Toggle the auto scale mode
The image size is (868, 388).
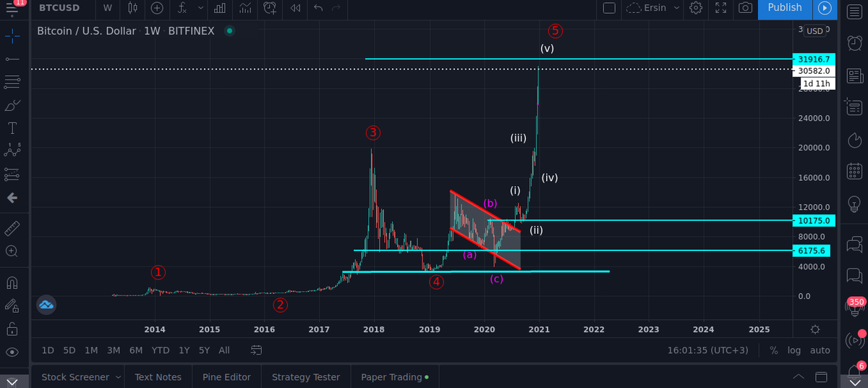tap(820, 350)
